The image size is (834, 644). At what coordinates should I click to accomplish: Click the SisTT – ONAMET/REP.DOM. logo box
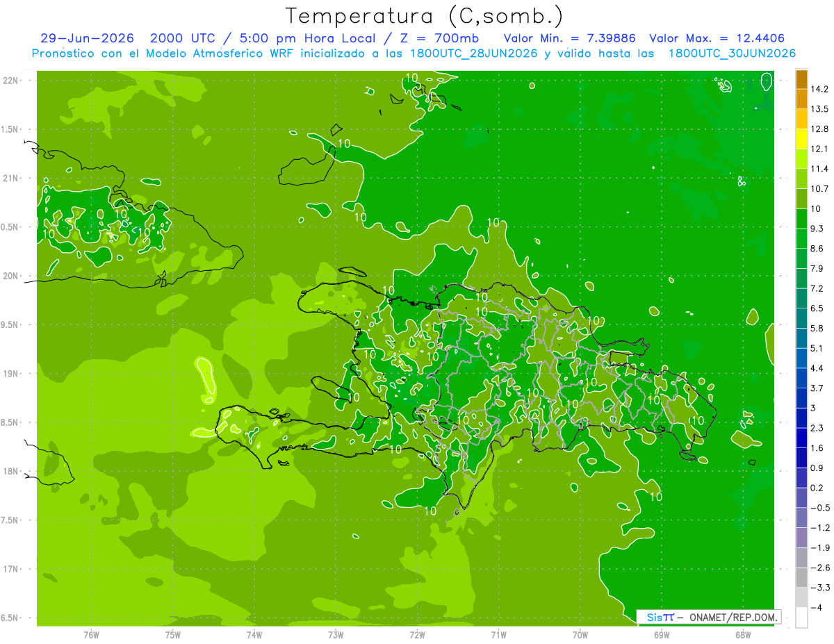(708, 617)
